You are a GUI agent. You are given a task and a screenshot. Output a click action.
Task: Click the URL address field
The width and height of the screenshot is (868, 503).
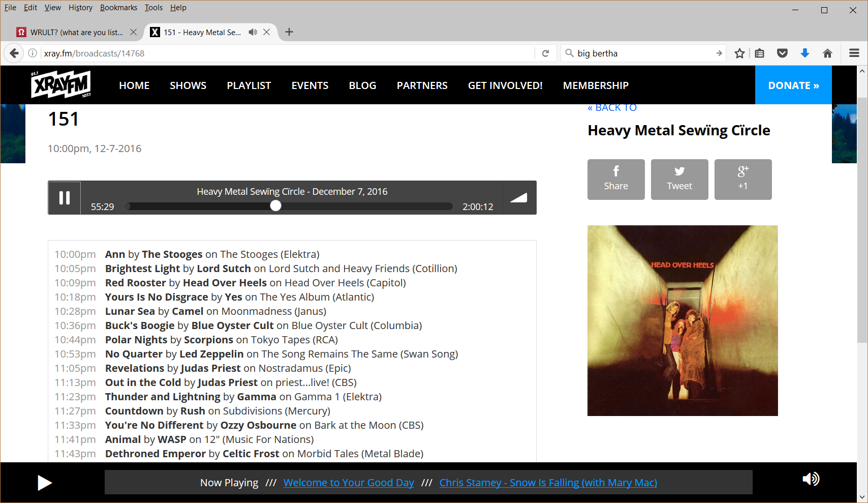[287, 53]
